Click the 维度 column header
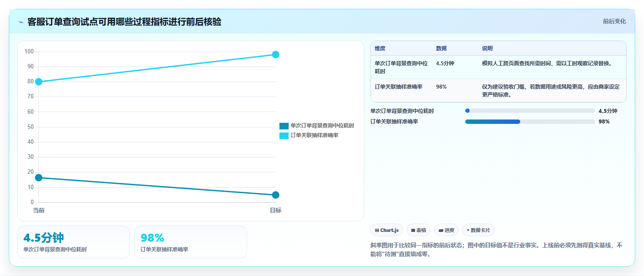644x276 pixels. (x=380, y=48)
